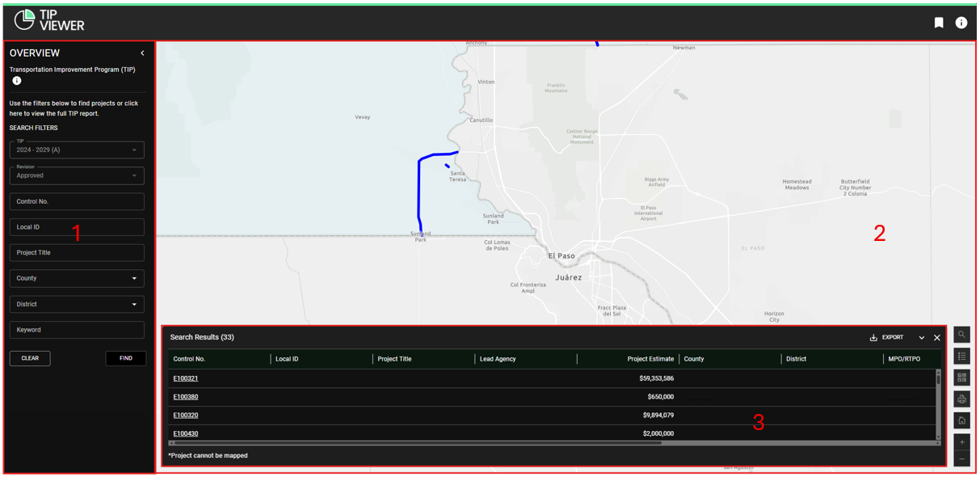The image size is (980, 477).
Task: Click the Local ID input field
Action: pos(77,227)
